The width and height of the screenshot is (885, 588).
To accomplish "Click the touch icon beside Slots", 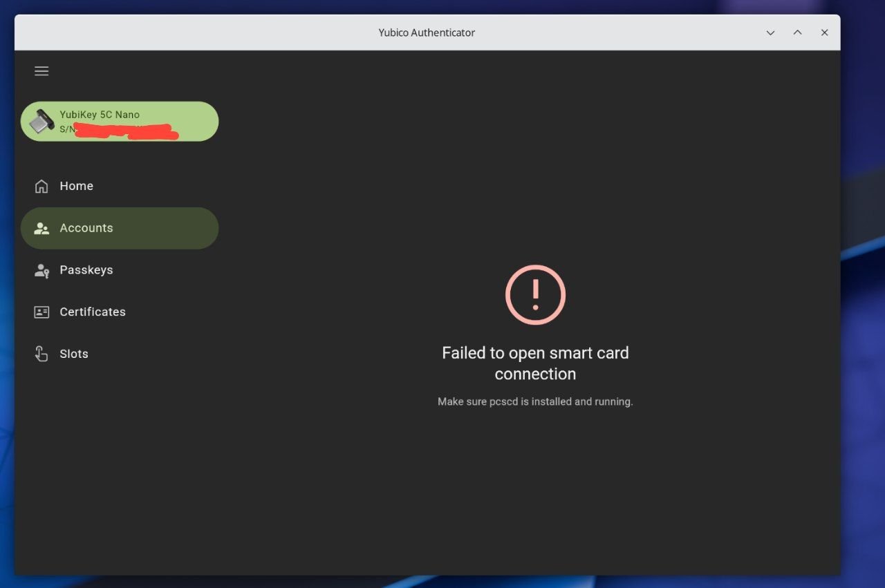I will pos(41,354).
